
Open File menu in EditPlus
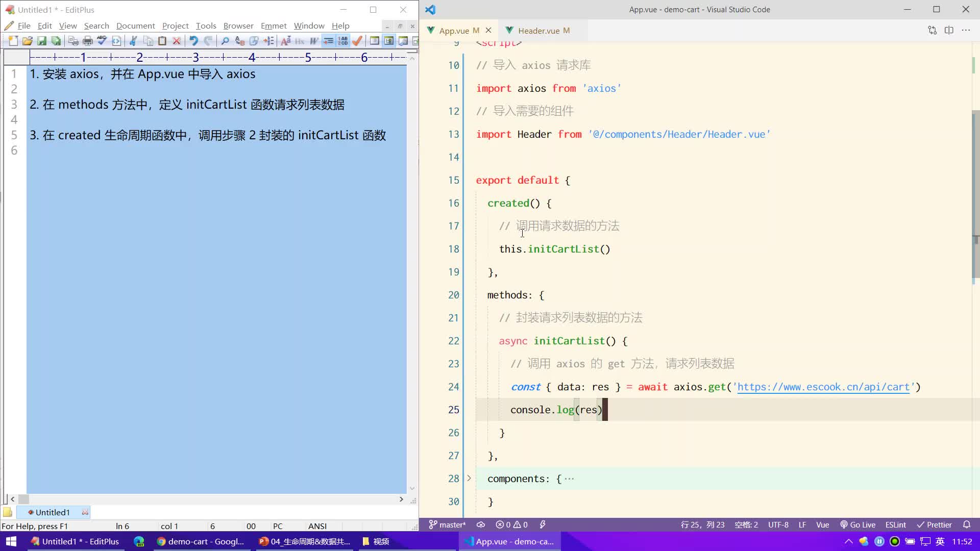point(24,26)
